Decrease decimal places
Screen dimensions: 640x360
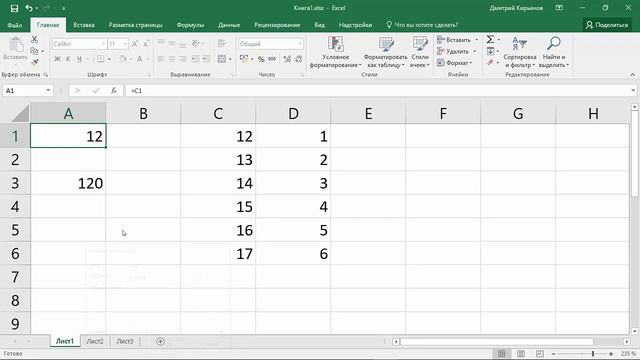coord(299,59)
